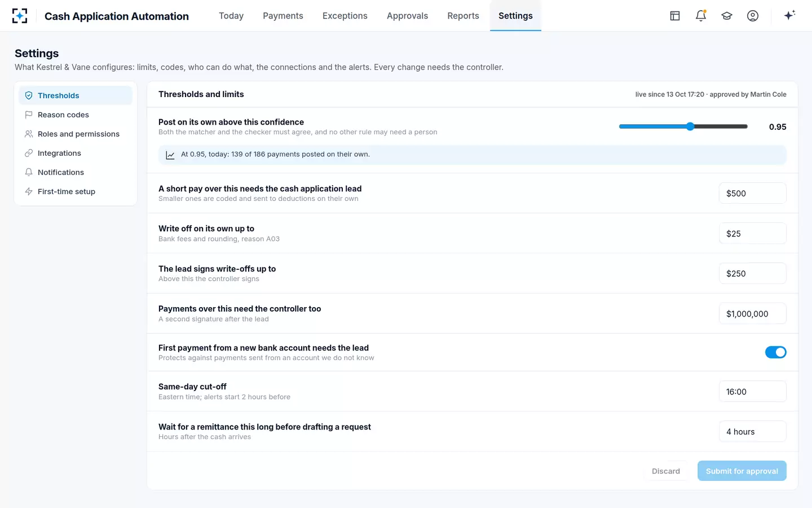Image resolution: width=812 pixels, height=508 pixels.
Task: Select the Settings tab
Action: click(515, 16)
